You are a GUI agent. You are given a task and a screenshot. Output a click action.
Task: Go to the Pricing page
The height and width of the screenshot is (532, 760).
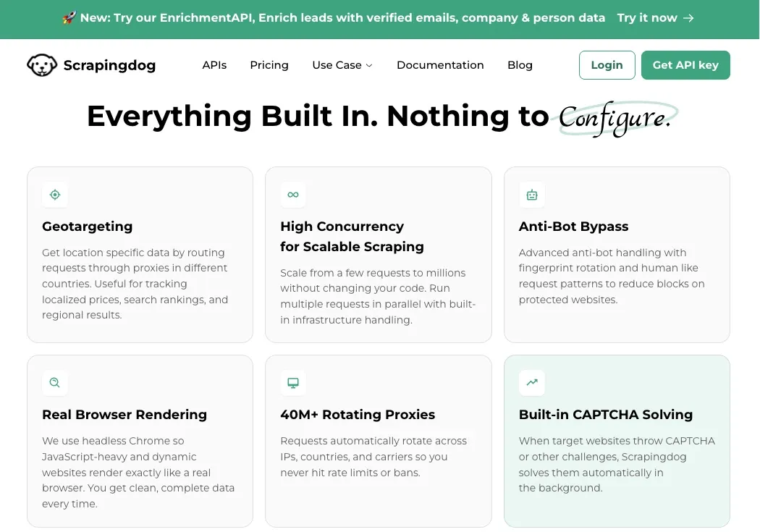(269, 65)
